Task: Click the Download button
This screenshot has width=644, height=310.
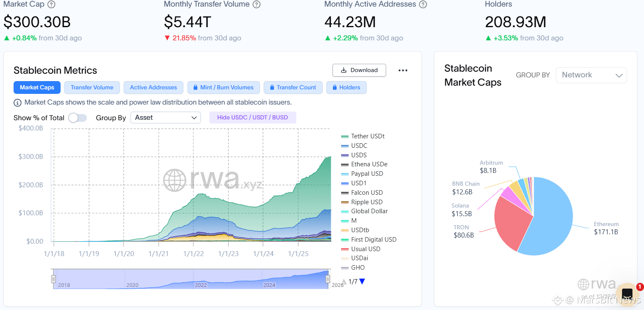Action: (359, 70)
